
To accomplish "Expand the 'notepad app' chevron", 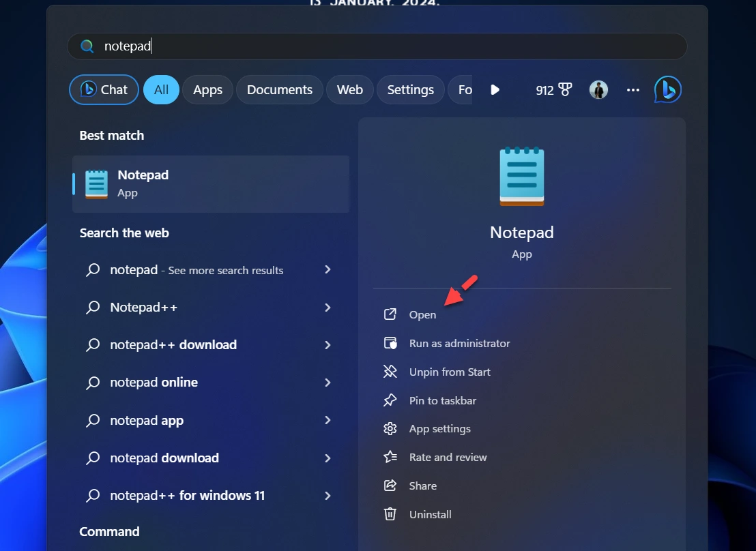I will point(328,420).
